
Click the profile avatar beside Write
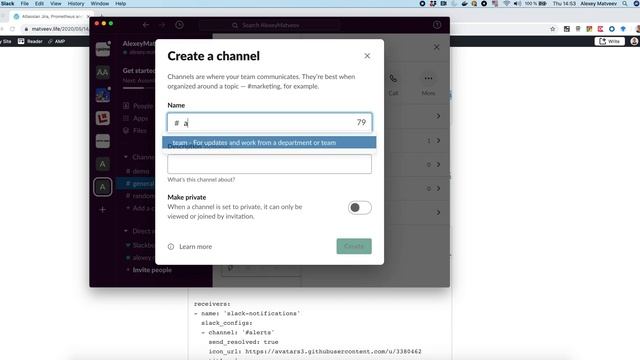[634, 41]
